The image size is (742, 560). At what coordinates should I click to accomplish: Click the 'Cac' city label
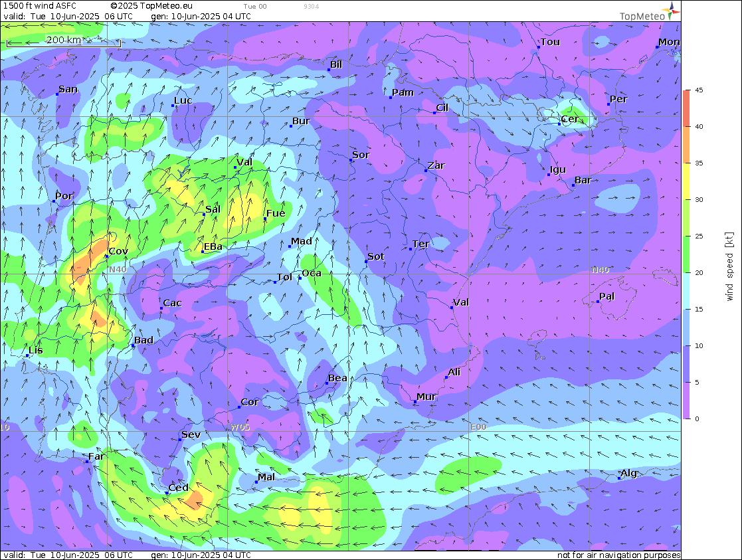click(172, 304)
